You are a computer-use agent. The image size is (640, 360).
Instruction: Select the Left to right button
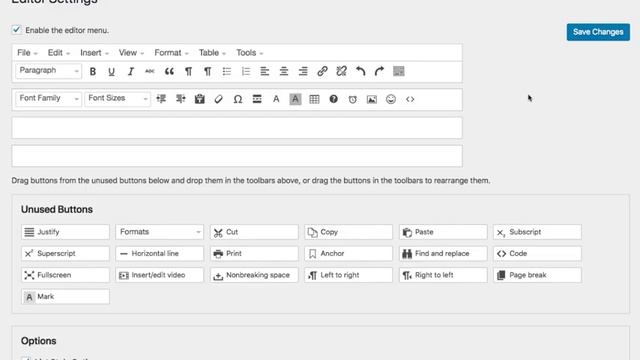pyautogui.click(x=349, y=275)
